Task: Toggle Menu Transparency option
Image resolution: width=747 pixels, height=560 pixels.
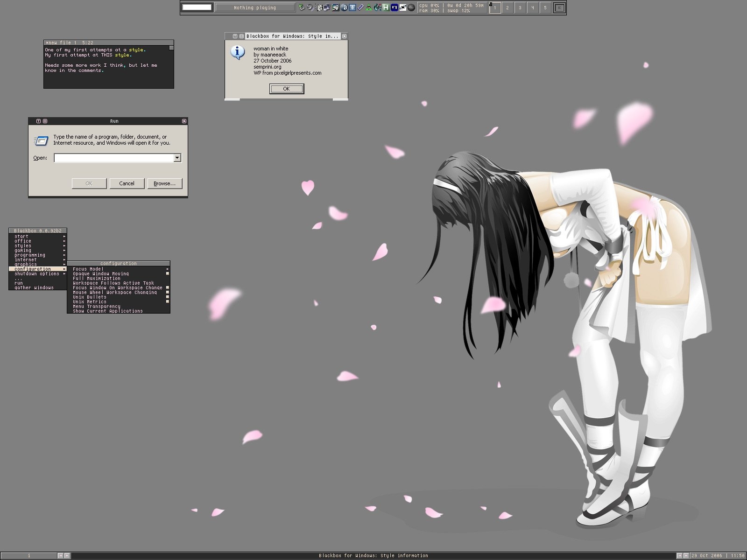Action: tap(119, 306)
